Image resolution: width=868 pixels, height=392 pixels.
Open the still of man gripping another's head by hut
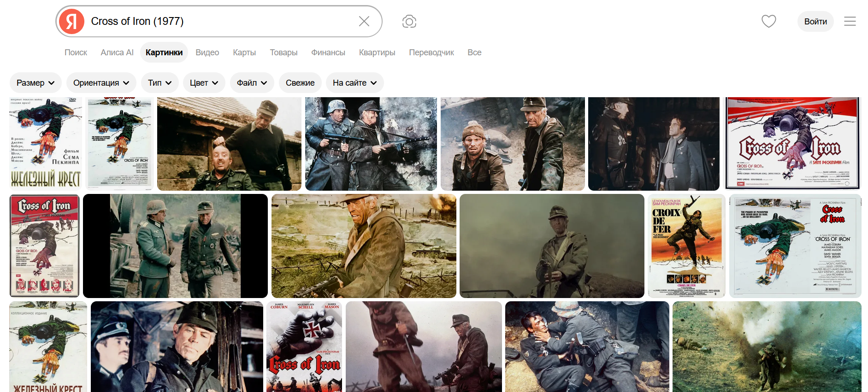click(x=229, y=144)
